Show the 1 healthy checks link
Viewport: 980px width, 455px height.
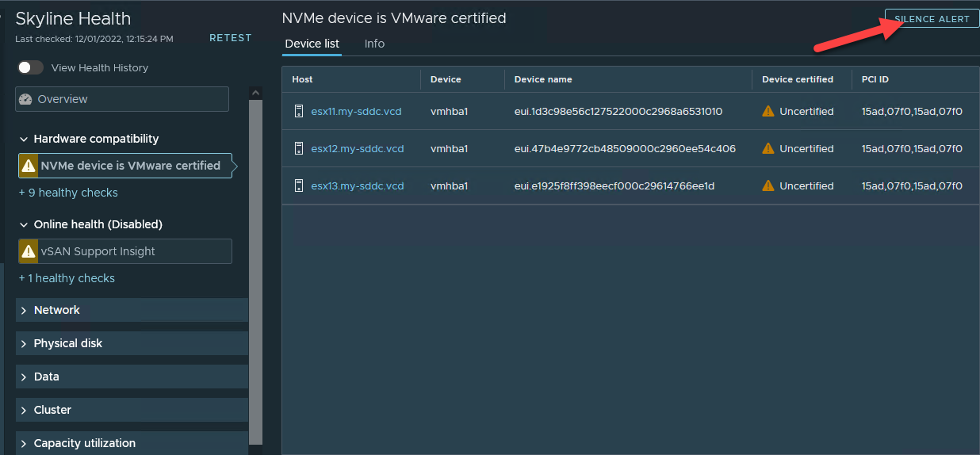click(67, 278)
